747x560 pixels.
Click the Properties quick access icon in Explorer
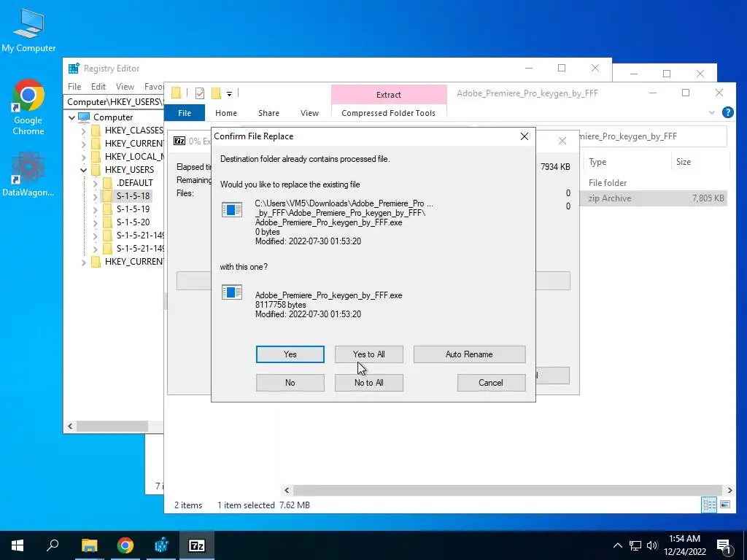tap(200, 93)
